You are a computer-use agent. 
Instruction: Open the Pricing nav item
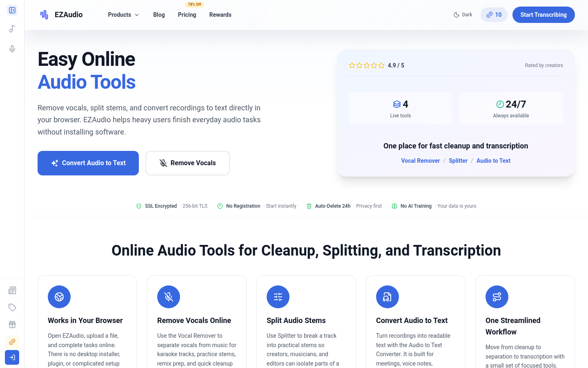[x=187, y=15]
